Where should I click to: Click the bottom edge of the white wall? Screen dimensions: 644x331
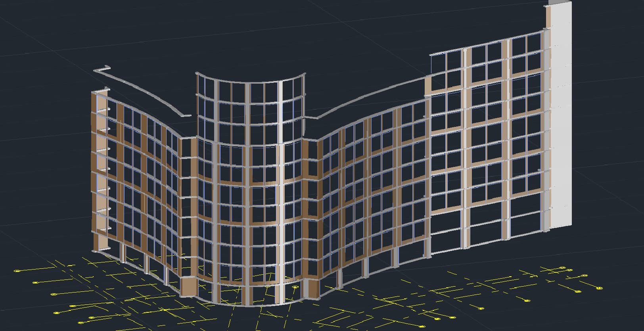click(x=561, y=227)
